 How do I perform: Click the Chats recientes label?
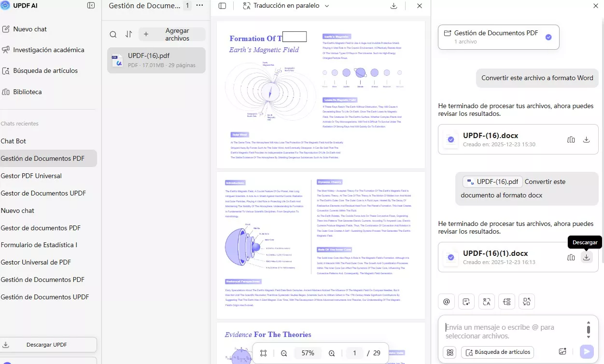pos(19,124)
